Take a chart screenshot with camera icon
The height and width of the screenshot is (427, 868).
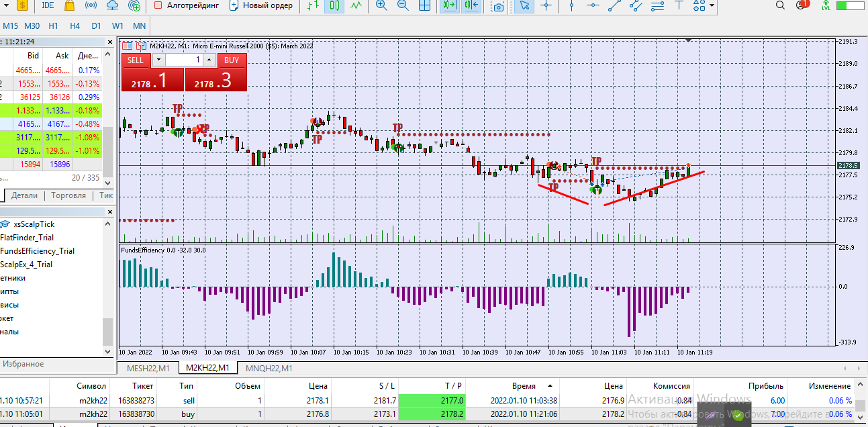click(x=498, y=6)
